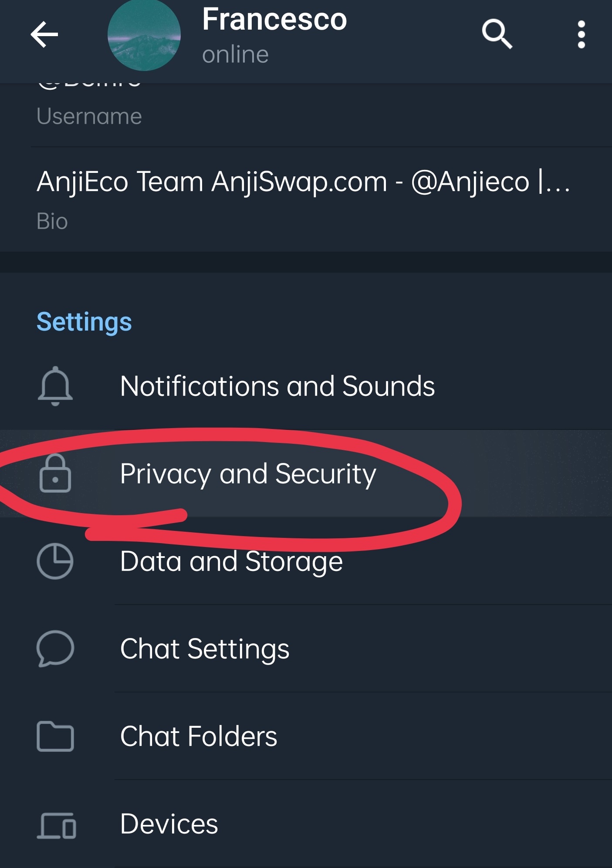Viewport: 612px width, 868px height.
Task: Tap the Devices icon
Action: (57, 824)
